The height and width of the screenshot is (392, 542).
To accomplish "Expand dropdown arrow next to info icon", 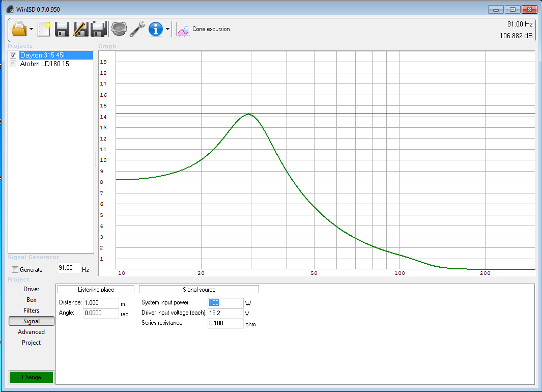I will (167, 29).
